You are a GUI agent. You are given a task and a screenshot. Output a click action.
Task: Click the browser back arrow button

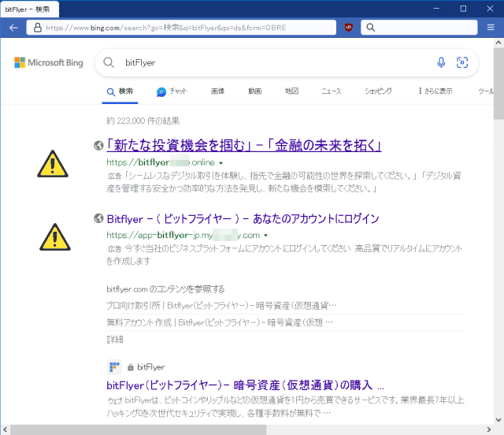pos(13,28)
